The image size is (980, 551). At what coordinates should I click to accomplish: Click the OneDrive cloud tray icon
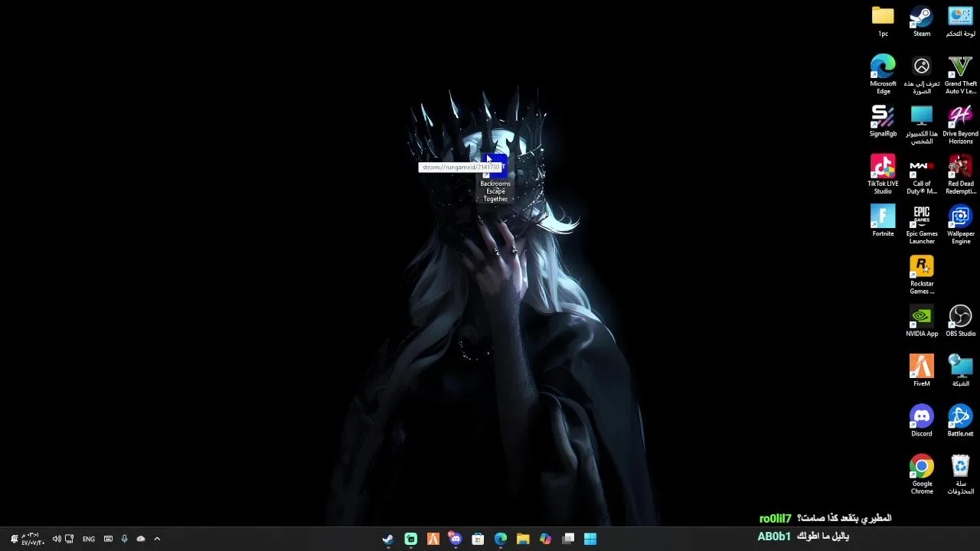[141, 539]
